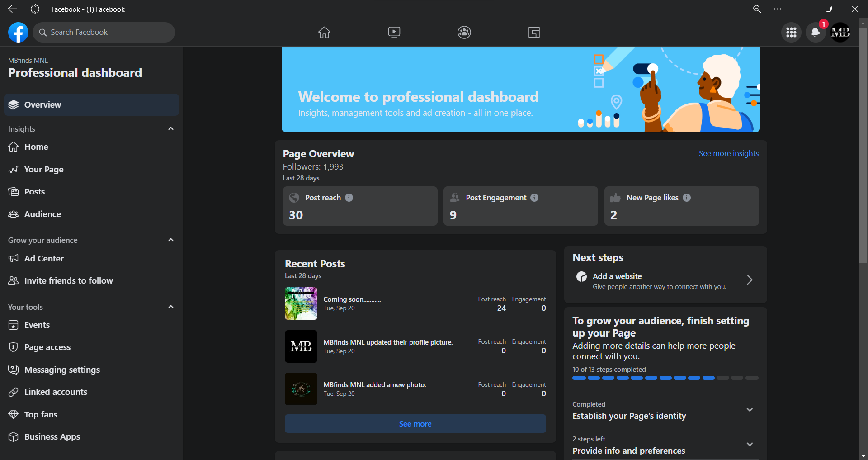Open the Pages feed icon in top navigation
Image resolution: width=868 pixels, height=460 pixels.
click(534, 33)
